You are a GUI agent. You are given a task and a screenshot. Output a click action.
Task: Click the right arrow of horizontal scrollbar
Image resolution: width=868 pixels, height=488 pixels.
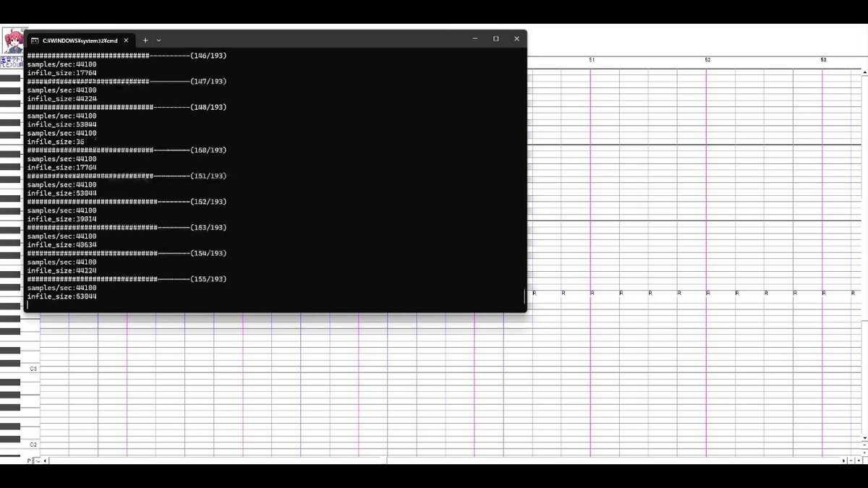[843, 461]
